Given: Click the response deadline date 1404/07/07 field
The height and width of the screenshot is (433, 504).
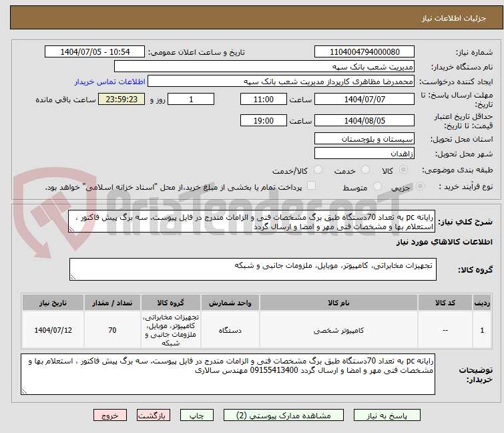Looking at the screenshot, I should (x=364, y=99).
